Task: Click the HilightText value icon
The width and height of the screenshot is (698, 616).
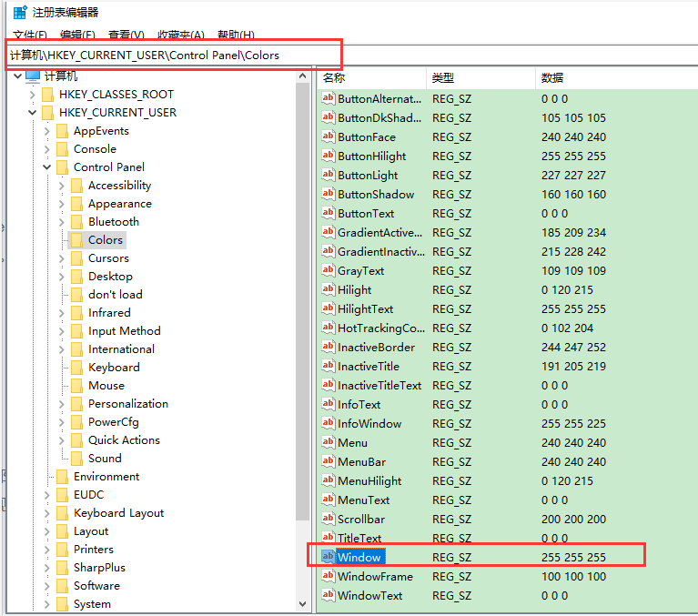Action: [x=329, y=308]
